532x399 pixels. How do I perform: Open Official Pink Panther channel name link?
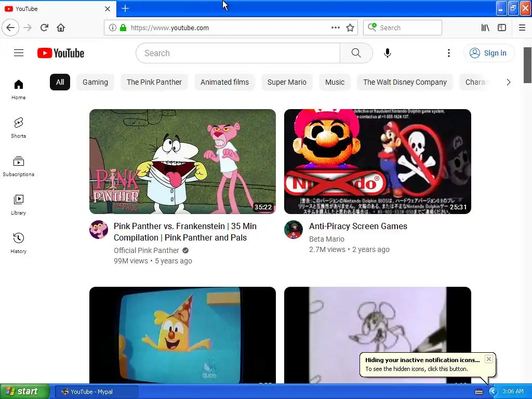click(x=147, y=250)
